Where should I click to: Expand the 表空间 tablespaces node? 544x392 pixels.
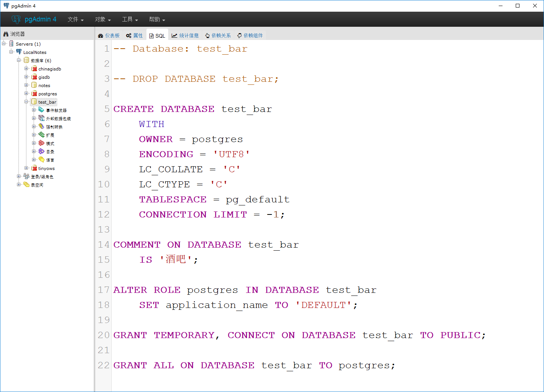coord(19,185)
